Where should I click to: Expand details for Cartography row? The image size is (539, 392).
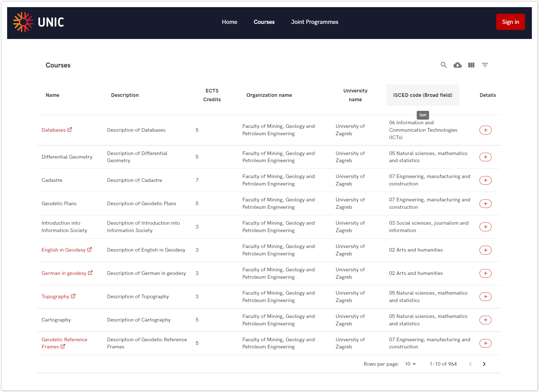click(x=485, y=320)
